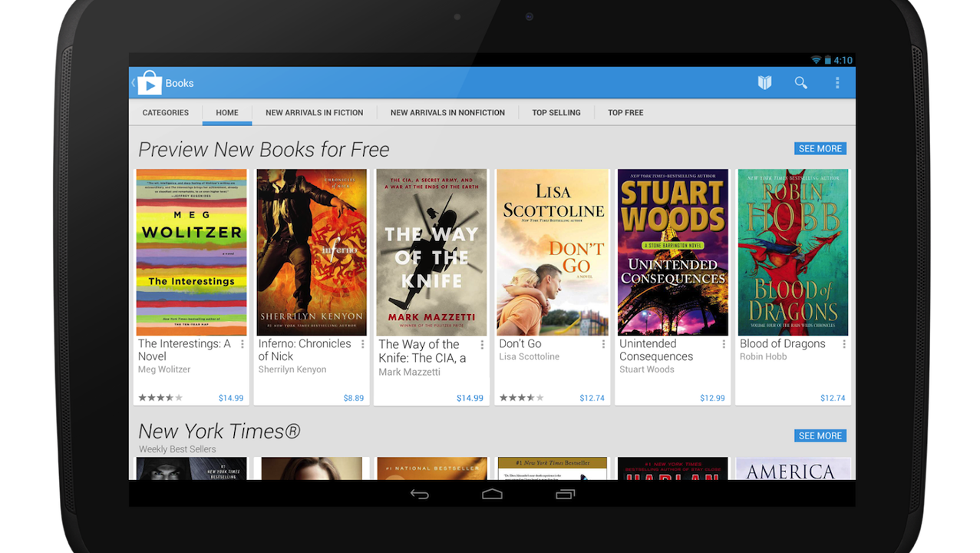
Task: Tap the star rating for Don't Go
Action: [522, 398]
